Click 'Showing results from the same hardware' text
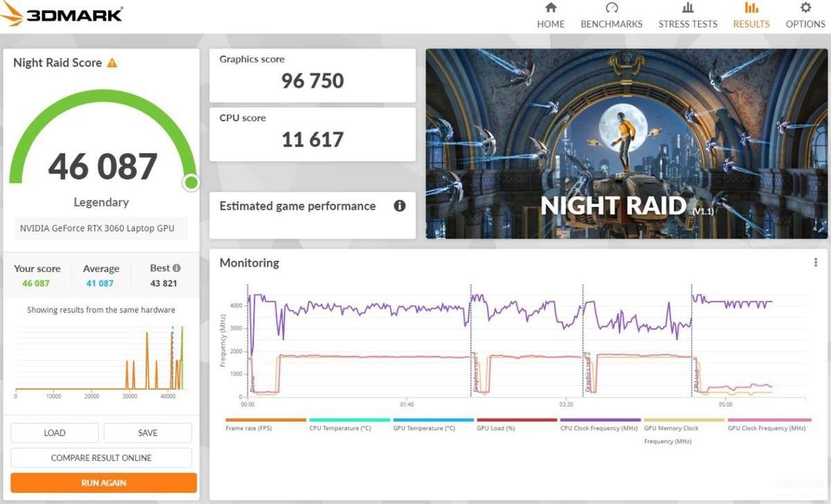Viewport: 831px width, 504px height. (x=101, y=310)
